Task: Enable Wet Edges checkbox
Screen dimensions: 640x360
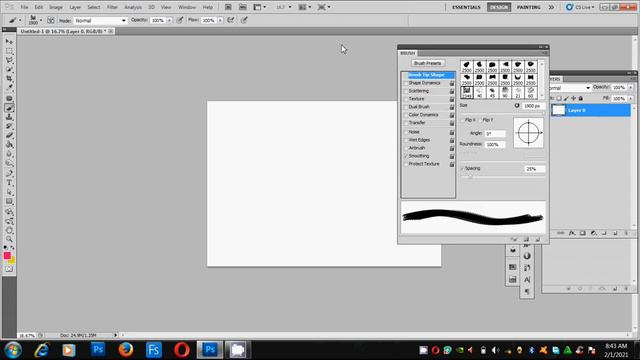Action: 406,140
